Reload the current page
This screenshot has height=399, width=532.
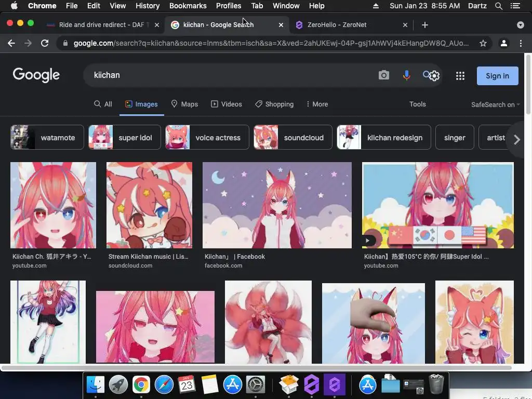click(45, 43)
